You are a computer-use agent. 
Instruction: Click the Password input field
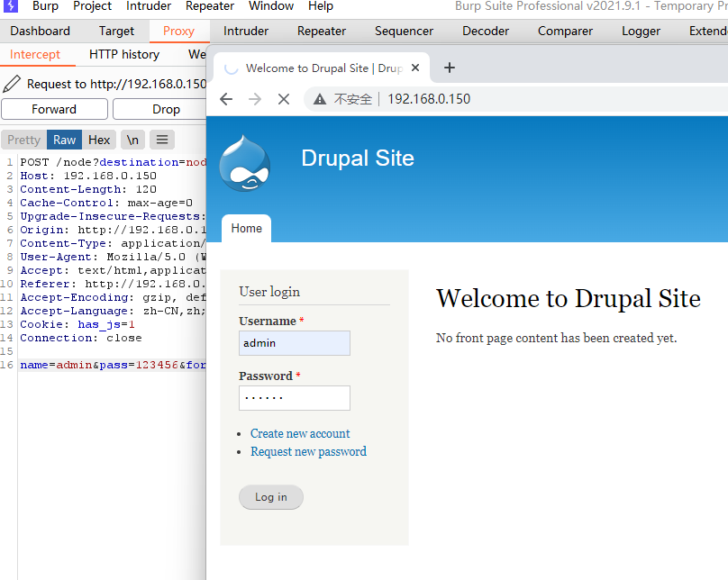pyautogui.click(x=295, y=398)
